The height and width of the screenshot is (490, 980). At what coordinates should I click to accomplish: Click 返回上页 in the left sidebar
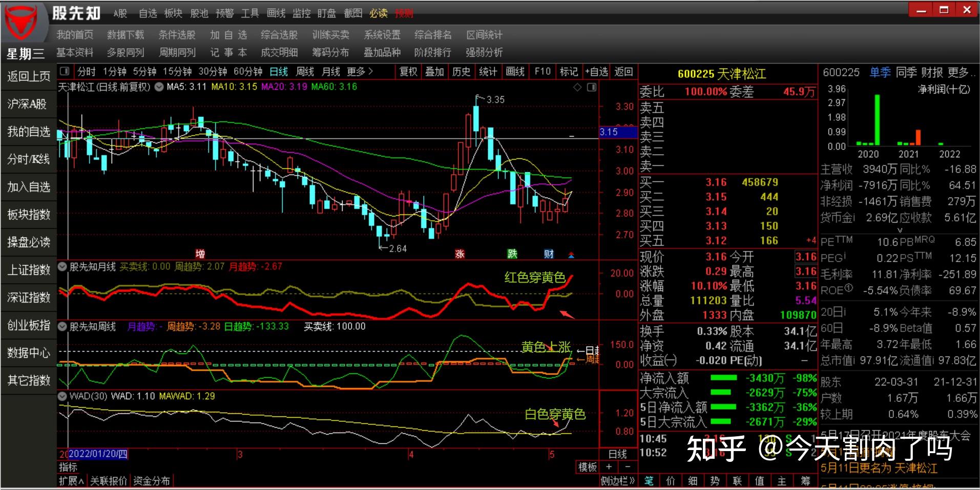(29, 77)
